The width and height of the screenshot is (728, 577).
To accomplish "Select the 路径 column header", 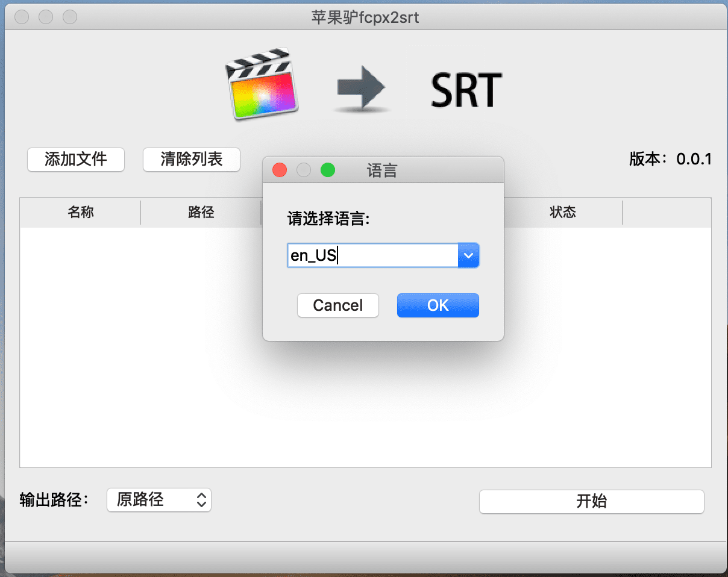I will coord(201,213).
